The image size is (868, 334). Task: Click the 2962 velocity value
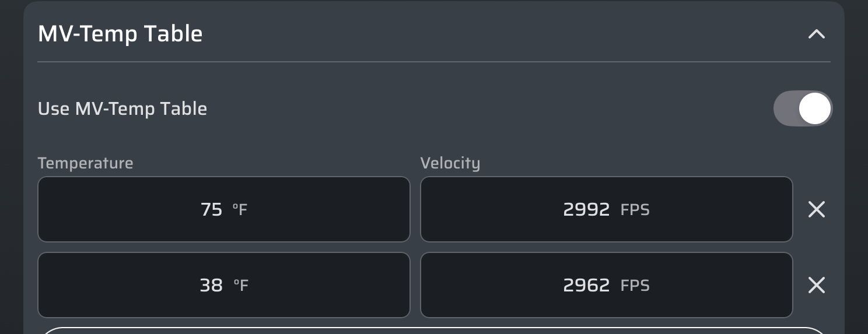tap(586, 285)
